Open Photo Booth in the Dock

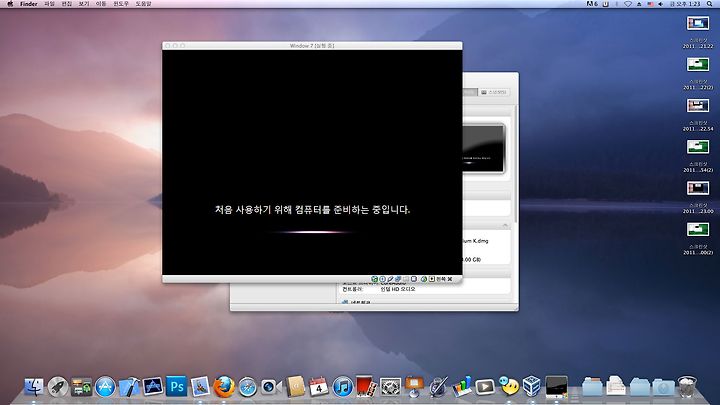366,387
